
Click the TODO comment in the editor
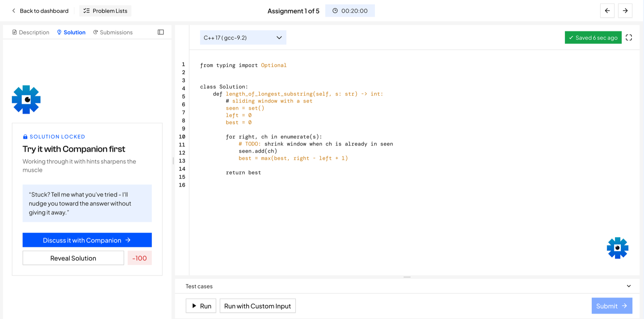pyautogui.click(x=316, y=144)
